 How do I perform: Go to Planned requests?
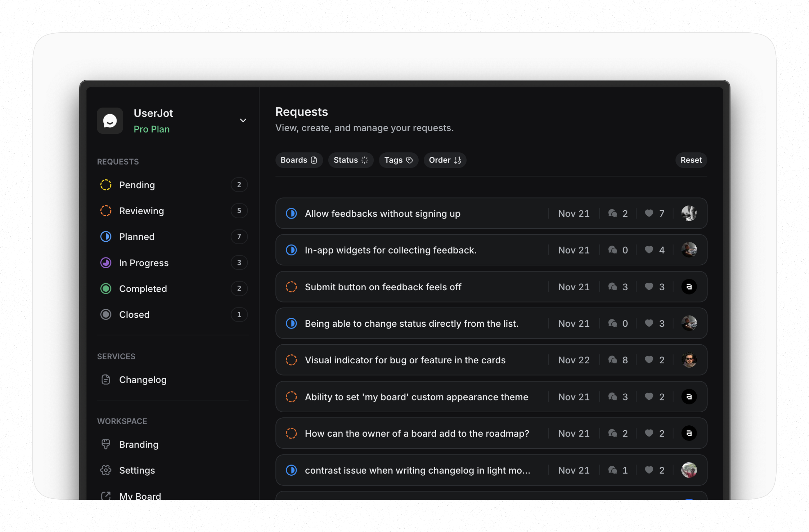pos(137,237)
